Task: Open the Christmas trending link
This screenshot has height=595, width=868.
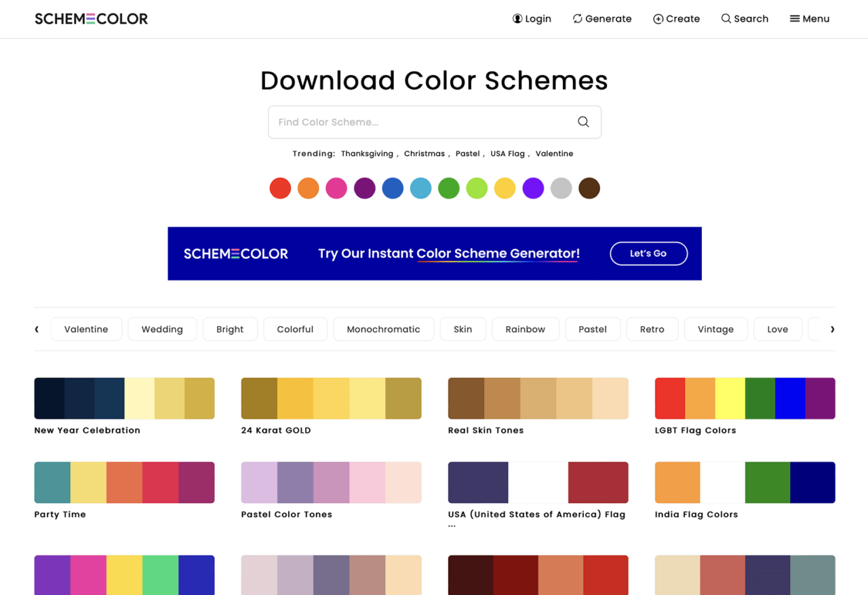Action: (425, 154)
